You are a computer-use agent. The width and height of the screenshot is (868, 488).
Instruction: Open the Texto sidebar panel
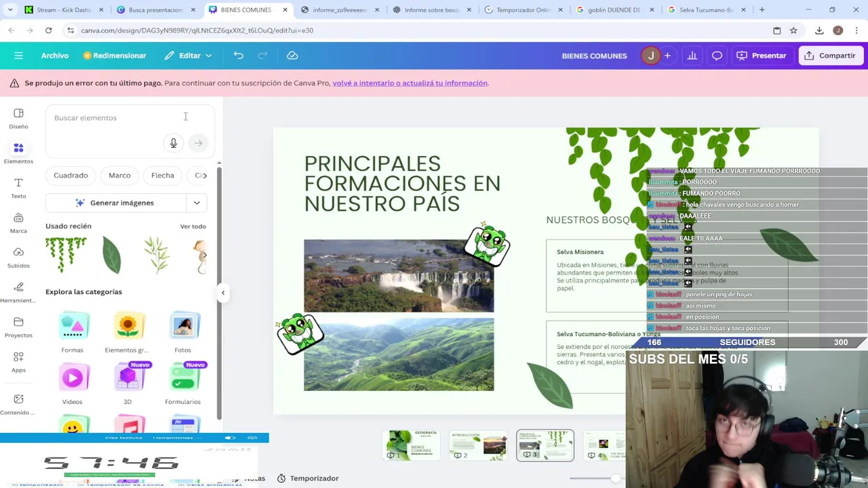[18, 188]
